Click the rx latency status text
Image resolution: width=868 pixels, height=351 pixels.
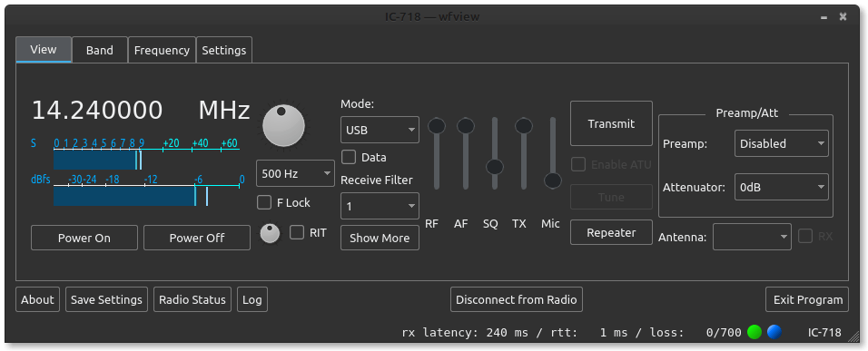tap(543, 332)
